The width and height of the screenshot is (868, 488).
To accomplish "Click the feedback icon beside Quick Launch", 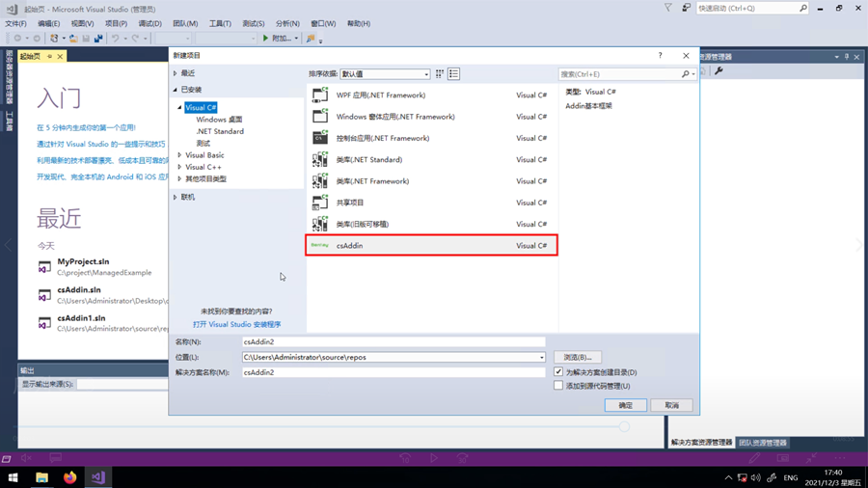I will (686, 8).
